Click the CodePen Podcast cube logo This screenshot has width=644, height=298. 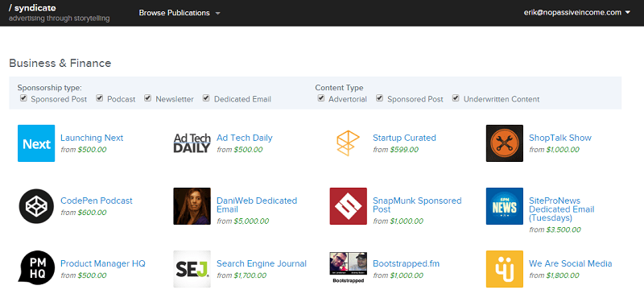click(x=36, y=206)
